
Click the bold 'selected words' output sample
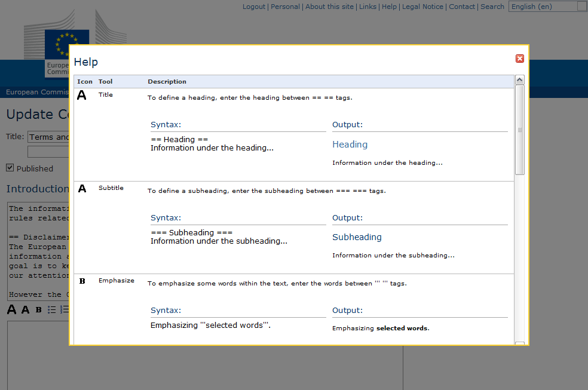(402, 328)
